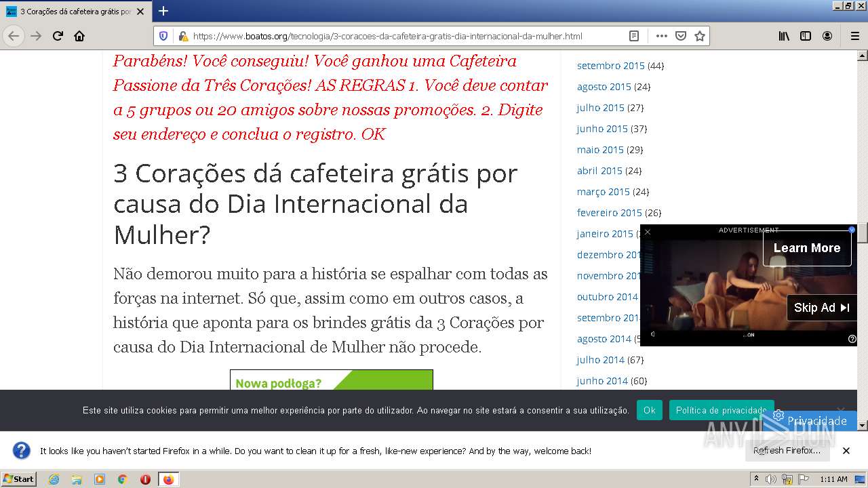Open Firefox Library icon
Screen dimensions: 868x488
(784, 36)
